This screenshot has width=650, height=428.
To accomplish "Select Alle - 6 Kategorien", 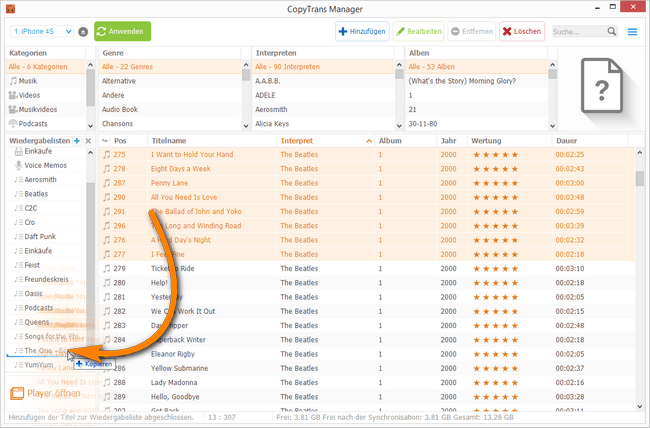I will pyautogui.click(x=46, y=67).
